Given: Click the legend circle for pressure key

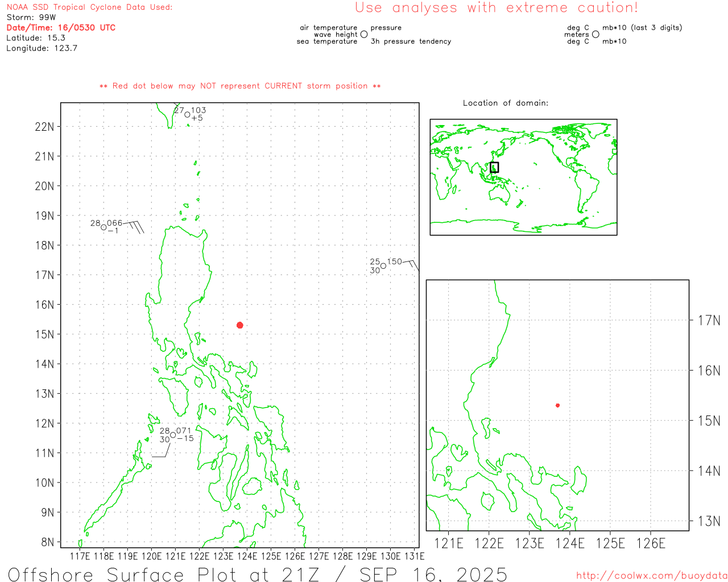Looking at the screenshot, I should coord(364,34).
